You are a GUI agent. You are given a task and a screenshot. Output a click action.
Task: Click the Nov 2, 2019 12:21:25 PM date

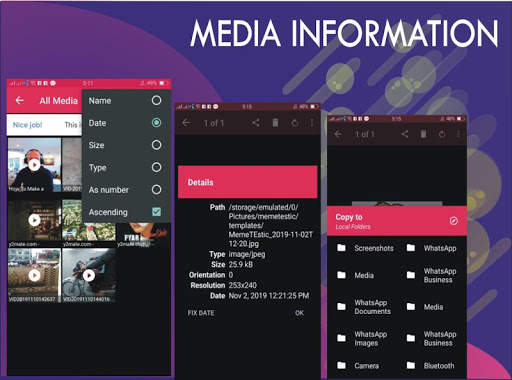[269, 296]
